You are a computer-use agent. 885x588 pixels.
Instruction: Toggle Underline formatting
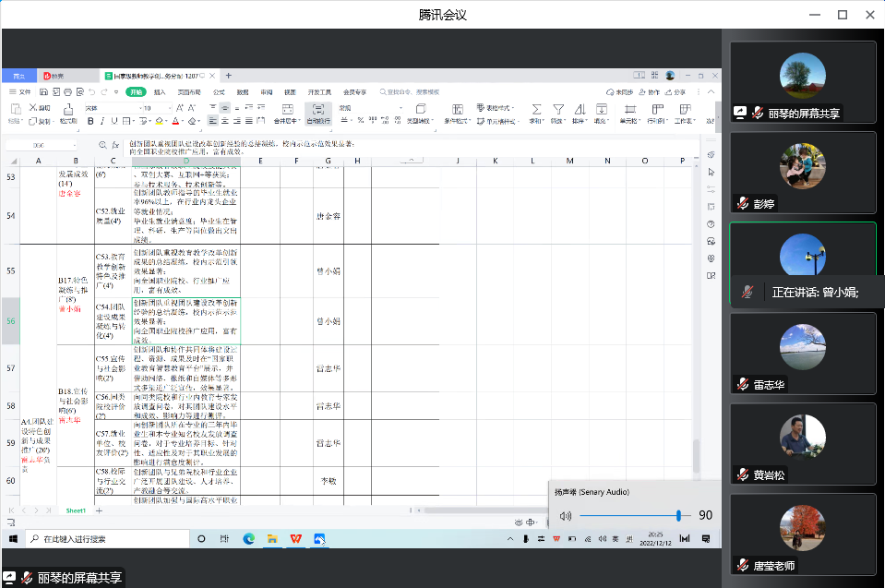click(114, 121)
